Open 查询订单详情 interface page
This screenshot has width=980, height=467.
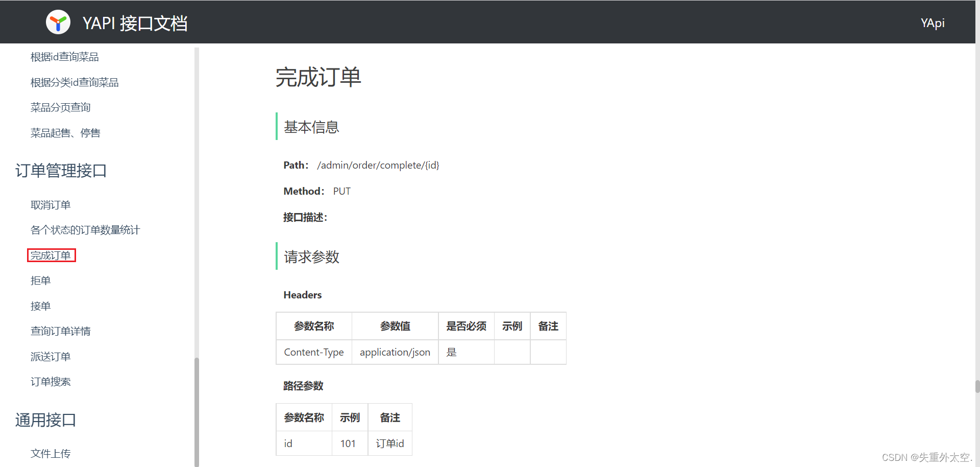click(60, 331)
